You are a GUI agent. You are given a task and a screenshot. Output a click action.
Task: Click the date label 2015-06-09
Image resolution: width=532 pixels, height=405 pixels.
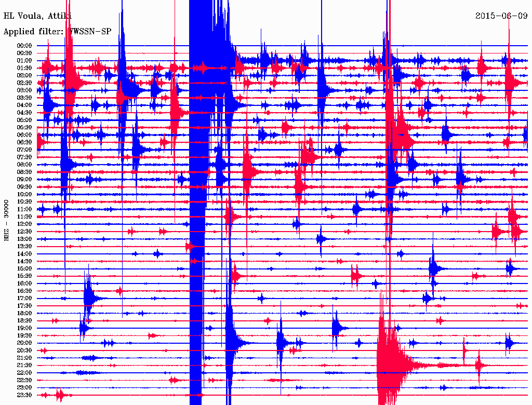501,16
